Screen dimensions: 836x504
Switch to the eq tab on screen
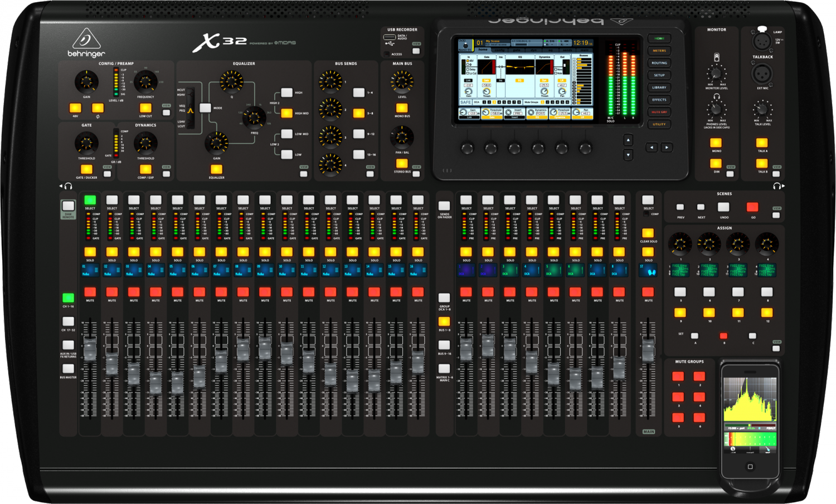pyautogui.click(x=550, y=50)
